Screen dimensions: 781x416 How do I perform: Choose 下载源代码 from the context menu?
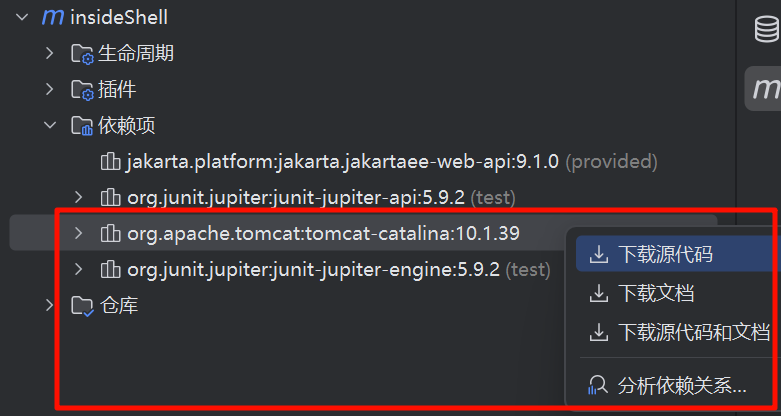click(x=665, y=254)
